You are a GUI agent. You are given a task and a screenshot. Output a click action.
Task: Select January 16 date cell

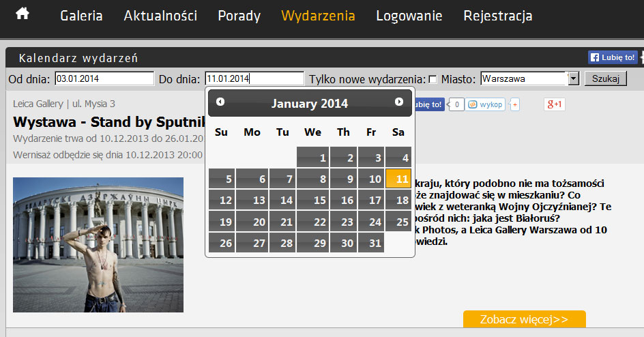pos(343,200)
